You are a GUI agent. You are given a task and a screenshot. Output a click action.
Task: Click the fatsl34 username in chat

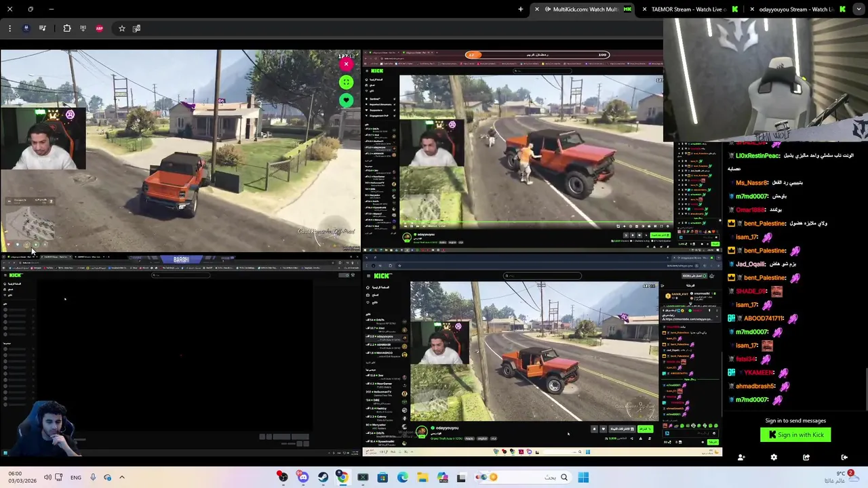coord(746,359)
